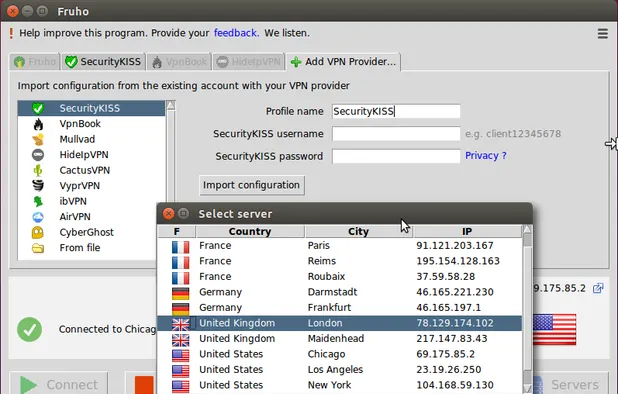
Task: Click the Profile name input field
Action: [x=396, y=112]
